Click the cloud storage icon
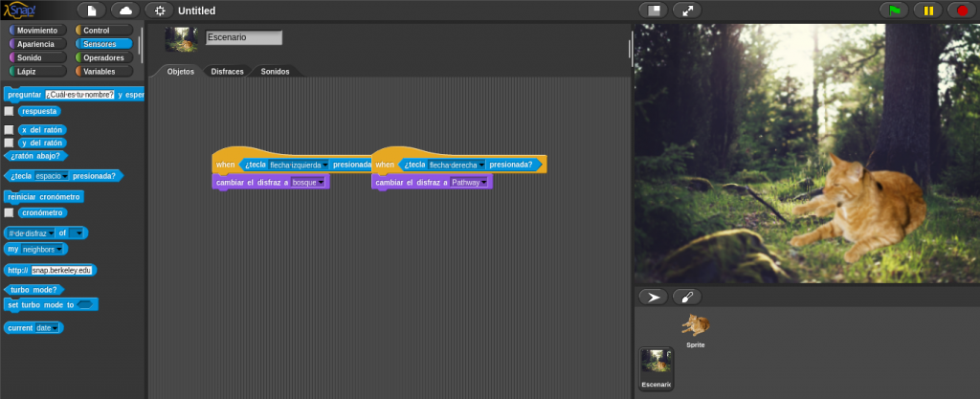The image size is (980, 399). coord(124,11)
